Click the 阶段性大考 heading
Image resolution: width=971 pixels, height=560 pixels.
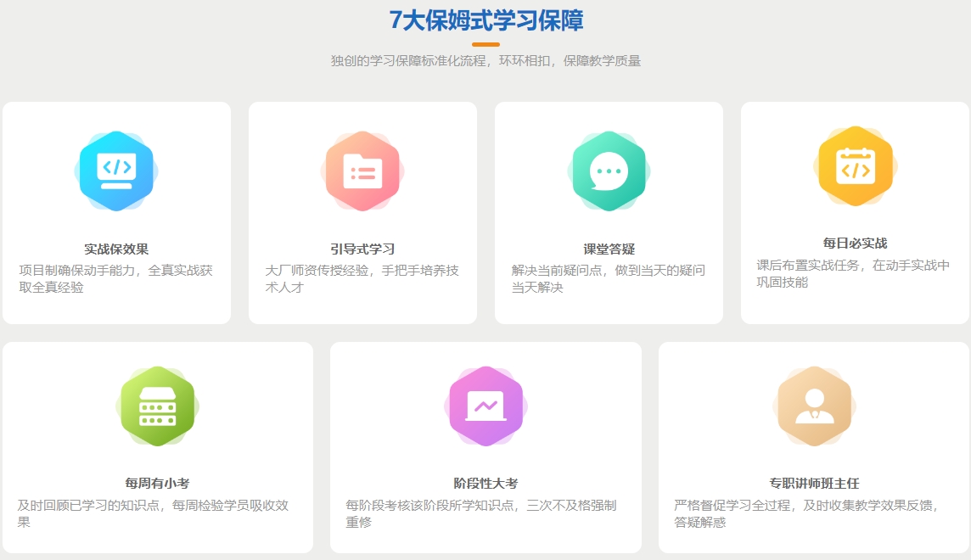point(485,483)
